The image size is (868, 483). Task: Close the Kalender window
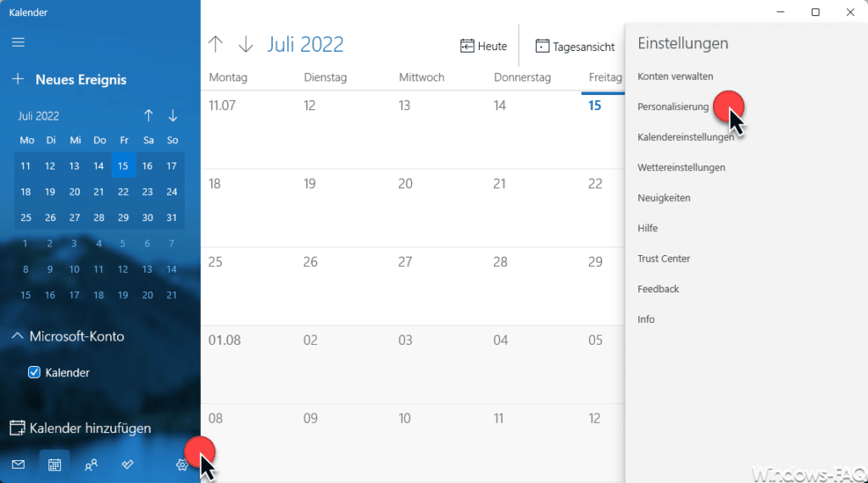click(x=850, y=12)
